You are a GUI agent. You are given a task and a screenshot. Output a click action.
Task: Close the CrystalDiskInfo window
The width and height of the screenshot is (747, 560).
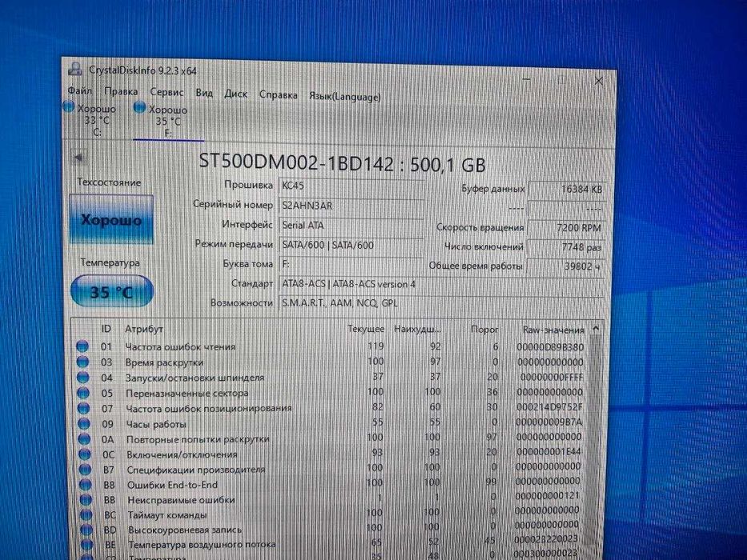tap(599, 81)
